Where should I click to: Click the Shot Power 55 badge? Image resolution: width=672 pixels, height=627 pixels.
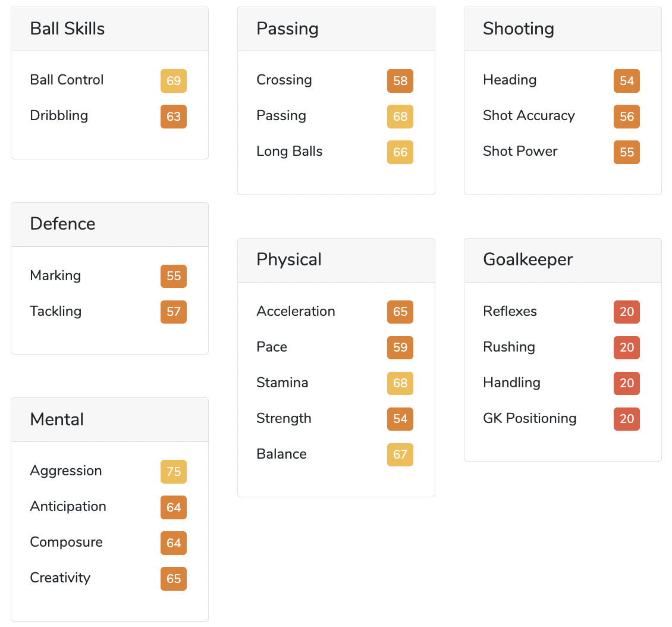click(627, 152)
